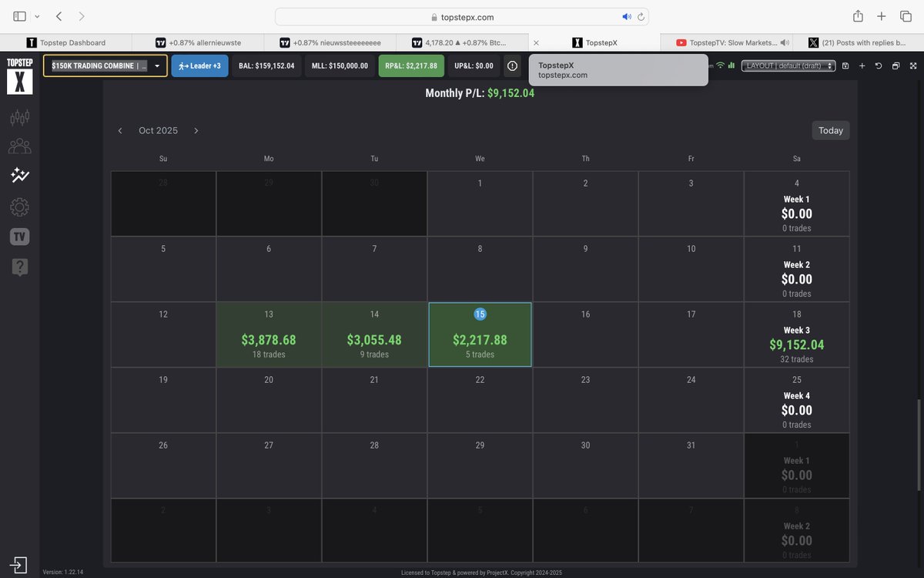The height and width of the screenshot is (578, 924).
Task: Click the Safari Share icon
Action: click(x=858, y=16)
